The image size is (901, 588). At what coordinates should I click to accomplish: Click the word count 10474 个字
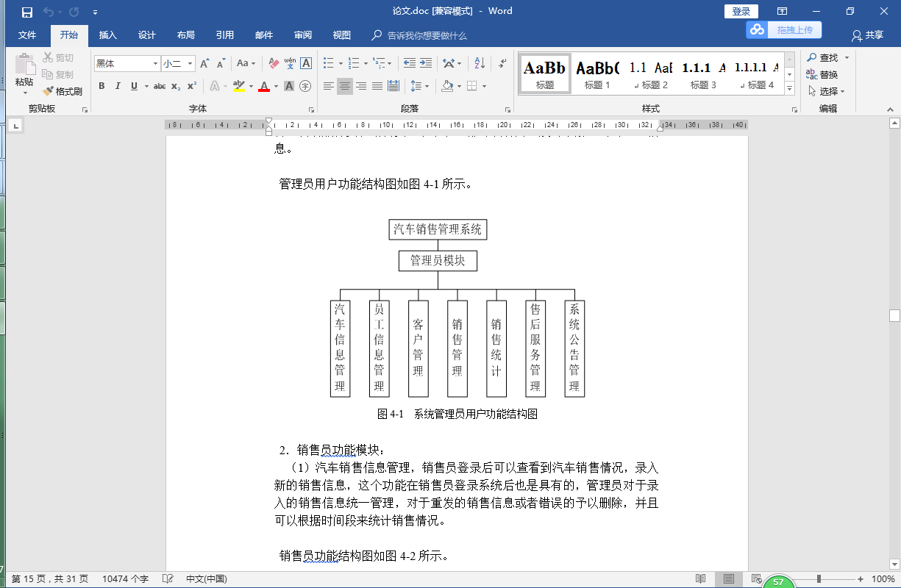point(125,579)
